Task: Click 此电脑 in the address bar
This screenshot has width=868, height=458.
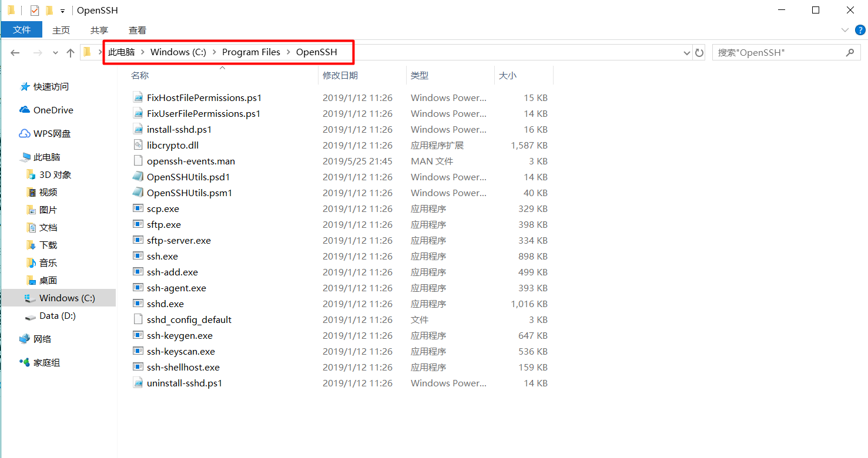Action: (122, 52)
